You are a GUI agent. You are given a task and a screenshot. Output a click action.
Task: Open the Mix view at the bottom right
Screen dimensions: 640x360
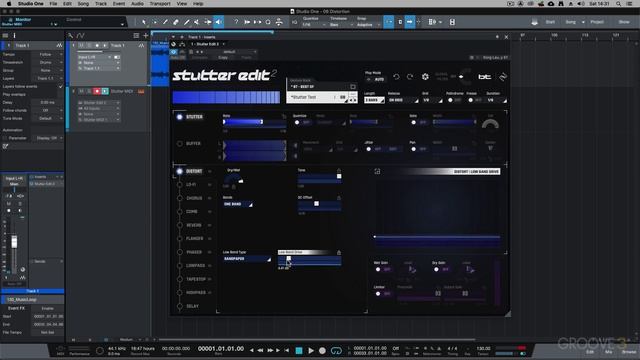(609, 352)
